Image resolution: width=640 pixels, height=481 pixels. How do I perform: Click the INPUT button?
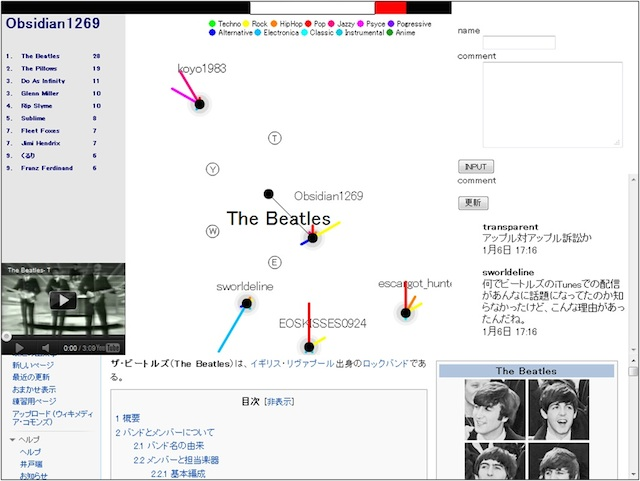click(476, 167)
